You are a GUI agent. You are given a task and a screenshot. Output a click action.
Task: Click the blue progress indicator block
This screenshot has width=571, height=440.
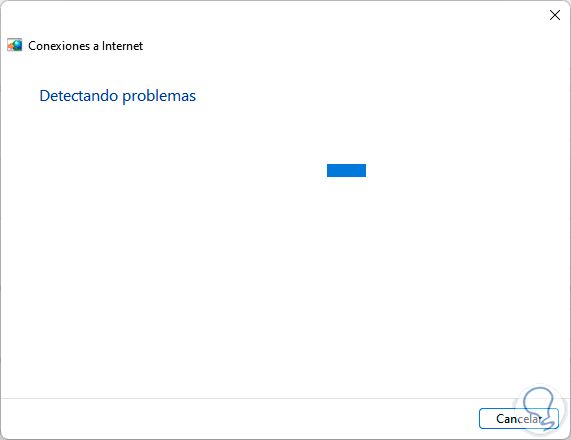[x=346, y=170]
